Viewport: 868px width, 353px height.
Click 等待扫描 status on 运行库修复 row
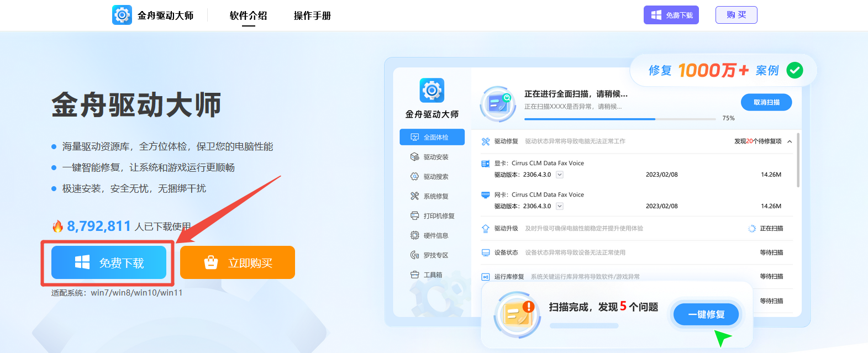tap(771, 276)
